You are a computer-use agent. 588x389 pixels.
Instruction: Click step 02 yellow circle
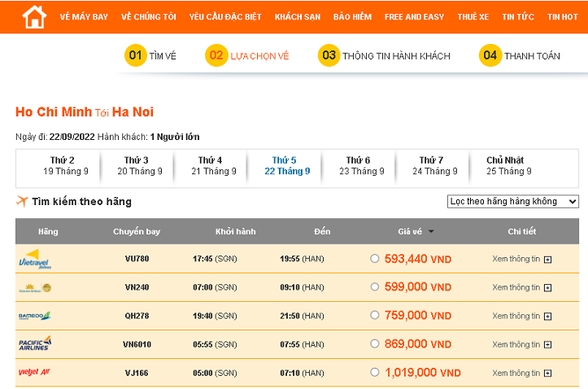tap(216, 55)
